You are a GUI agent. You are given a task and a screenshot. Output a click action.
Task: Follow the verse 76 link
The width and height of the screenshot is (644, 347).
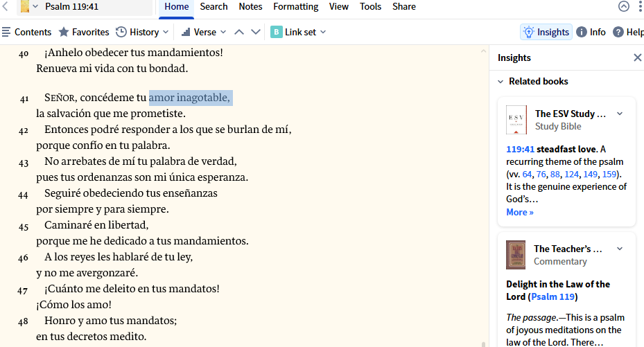coord(541,175)
